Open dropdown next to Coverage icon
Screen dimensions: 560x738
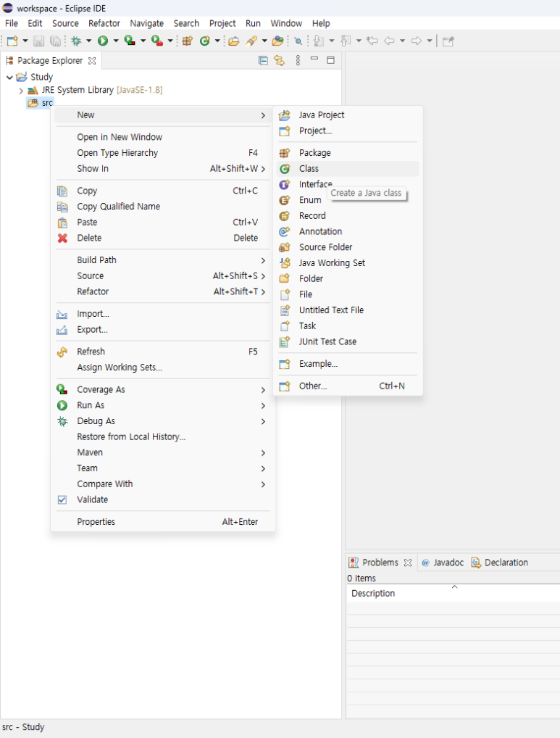tap(143, 41)
